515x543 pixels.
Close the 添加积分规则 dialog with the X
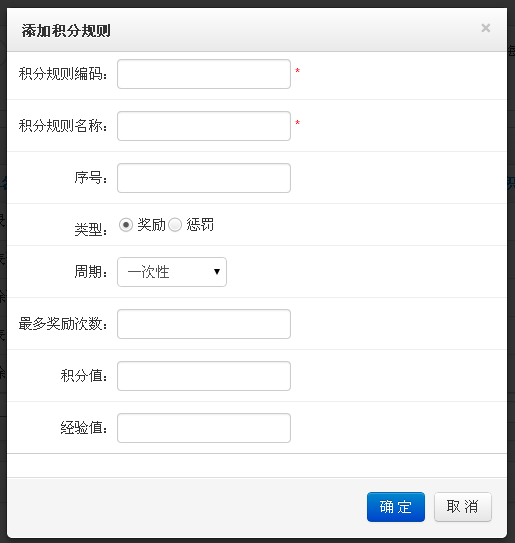coord(486,28)
